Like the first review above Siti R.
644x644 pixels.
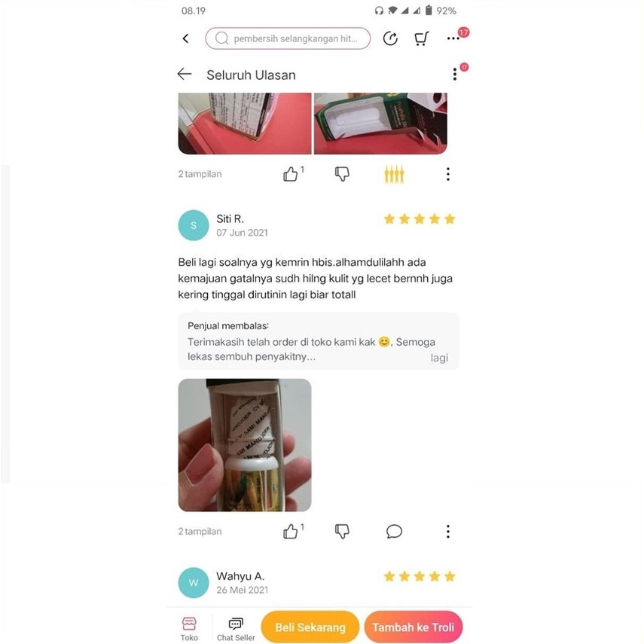291,174
